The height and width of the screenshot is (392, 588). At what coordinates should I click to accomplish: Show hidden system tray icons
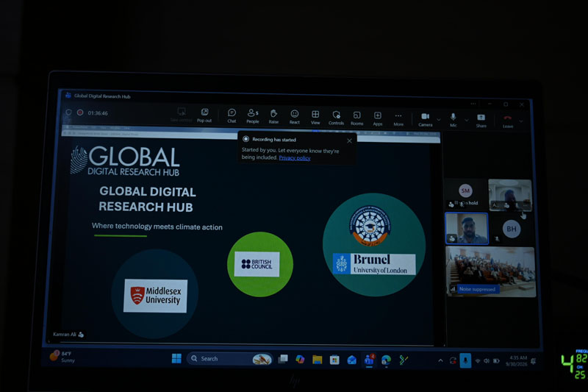(x=440, y=361)
